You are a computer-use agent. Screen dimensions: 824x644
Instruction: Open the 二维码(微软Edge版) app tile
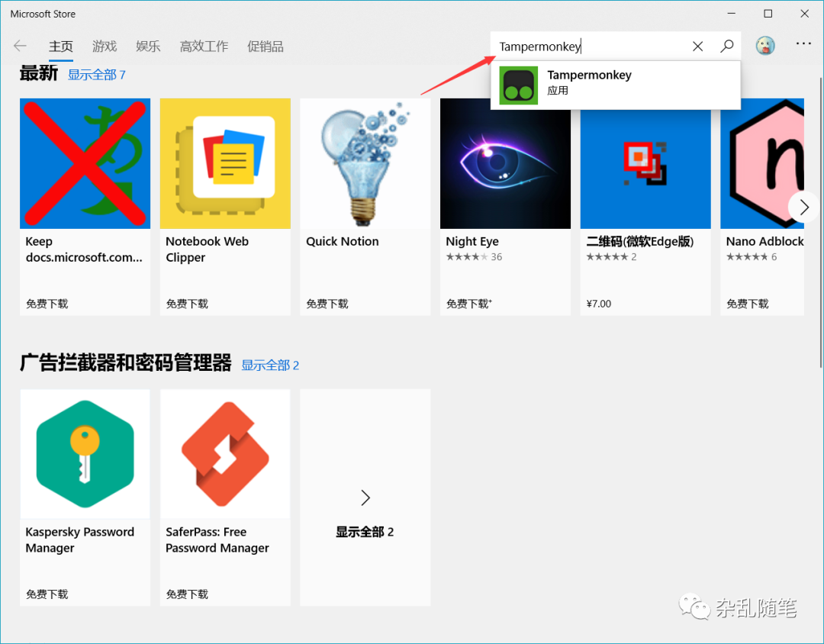[645, 163]
